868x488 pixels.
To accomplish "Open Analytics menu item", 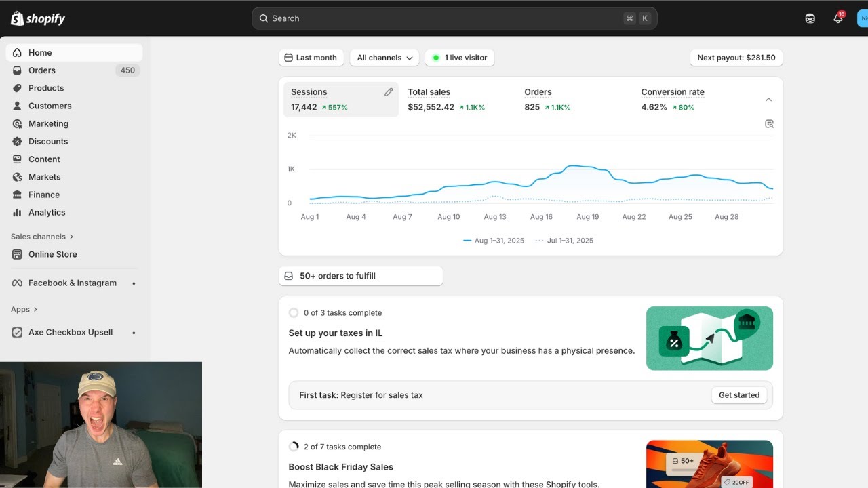I will [74, 212].
